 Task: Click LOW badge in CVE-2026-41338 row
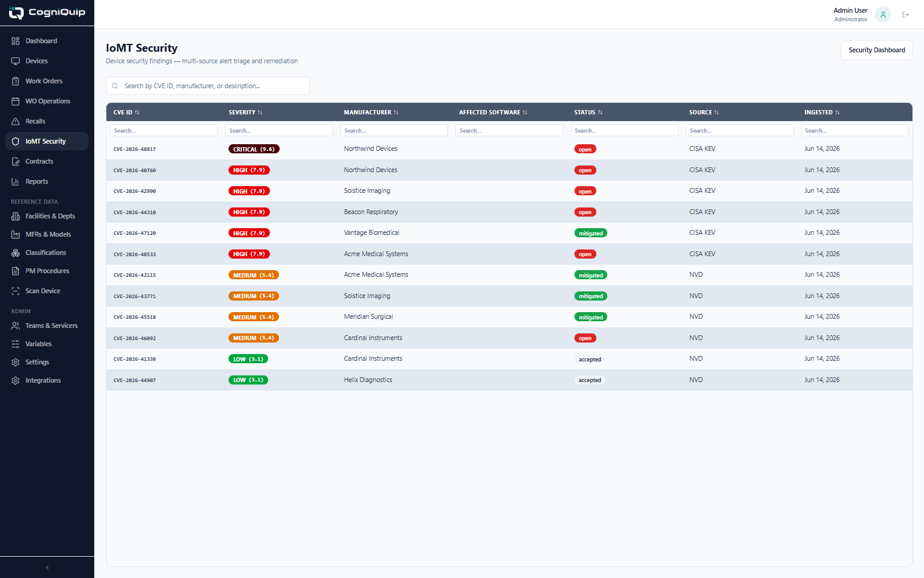pyautogui.click(x=248, y=359)
